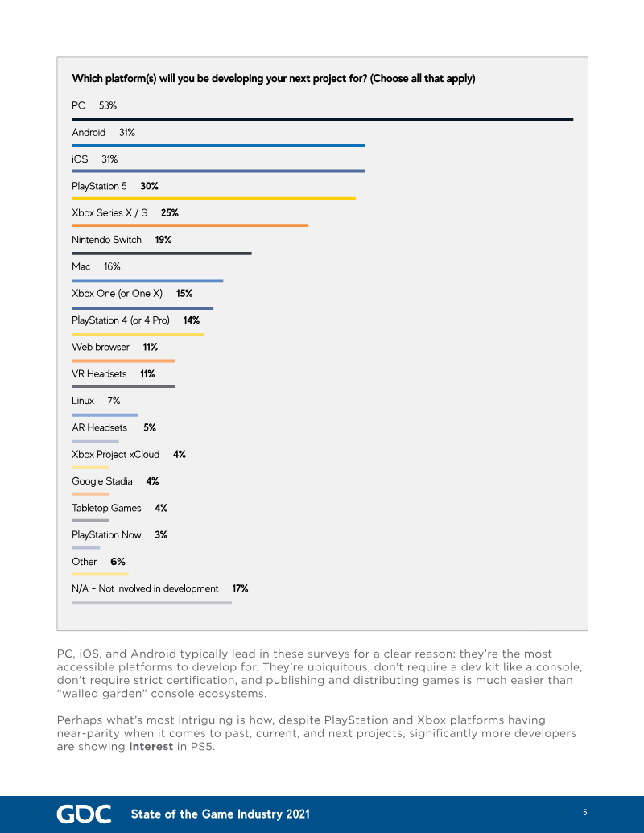The width and height of the screenshot is (644, 833).
Task: Click the Xbox One (or One X) label
Action: 117,293
